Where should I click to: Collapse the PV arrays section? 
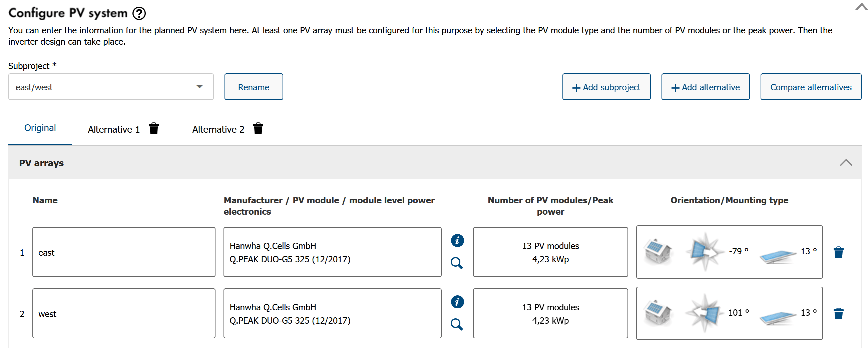(x=846, y=163)
